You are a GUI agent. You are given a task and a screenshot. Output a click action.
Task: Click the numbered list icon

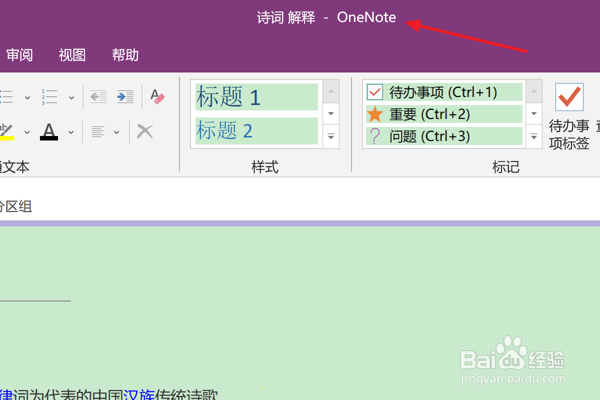[x=49, y=97]
